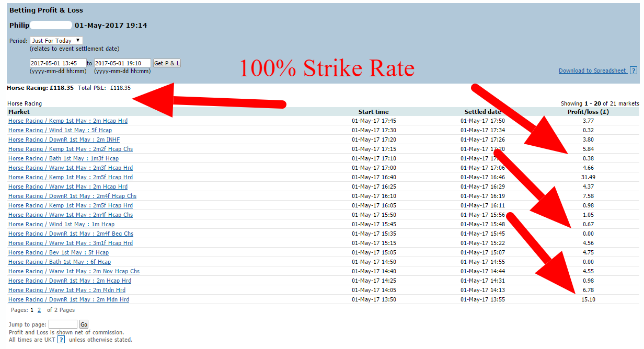Open Kemp 1st May 2m Hcap Hrd market

68,121
